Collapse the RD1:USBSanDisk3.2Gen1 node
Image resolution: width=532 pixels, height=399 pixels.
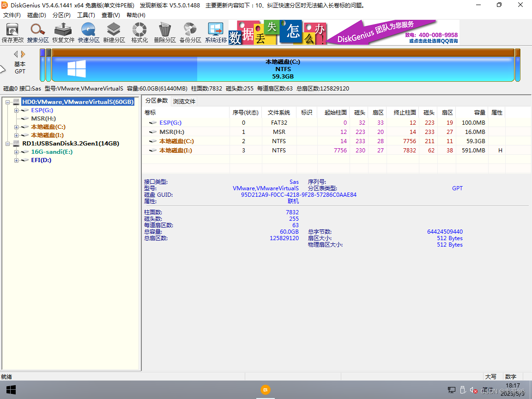[x=7, y=143]
